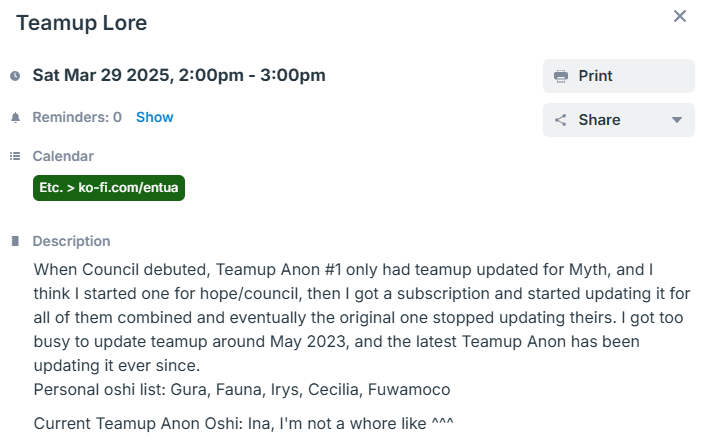
Task: Click the Description section label
Action: (71, 241)
